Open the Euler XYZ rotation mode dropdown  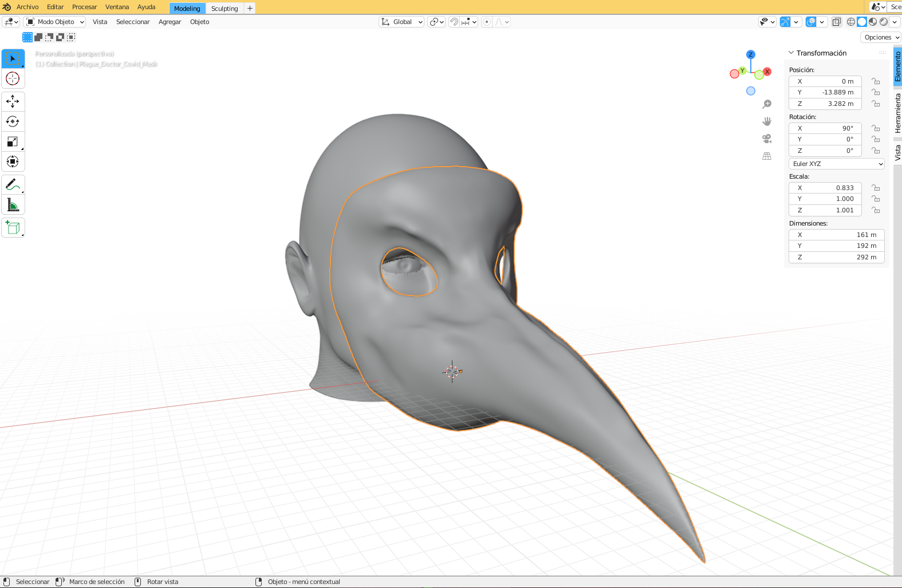836,164
